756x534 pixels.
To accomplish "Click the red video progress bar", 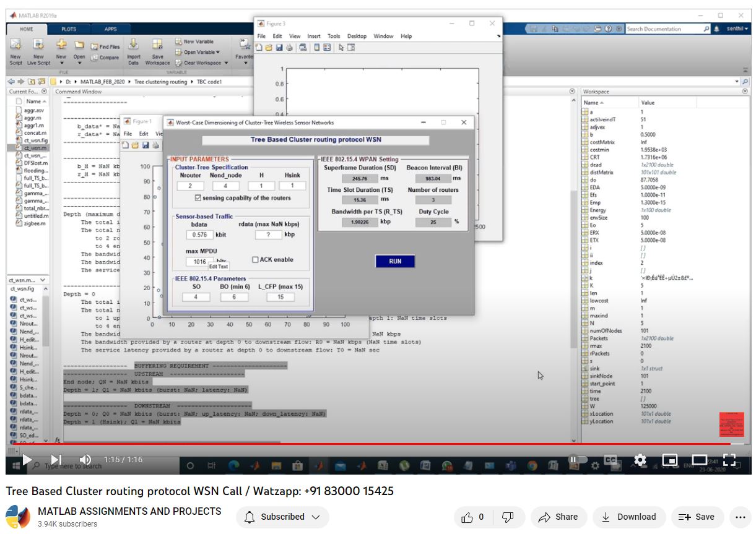I will click(x=371, y=444).
